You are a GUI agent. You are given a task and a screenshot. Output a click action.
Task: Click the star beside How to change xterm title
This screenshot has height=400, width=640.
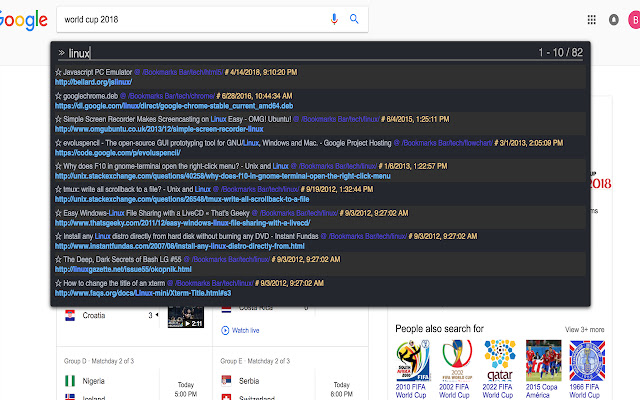point(58,283)
